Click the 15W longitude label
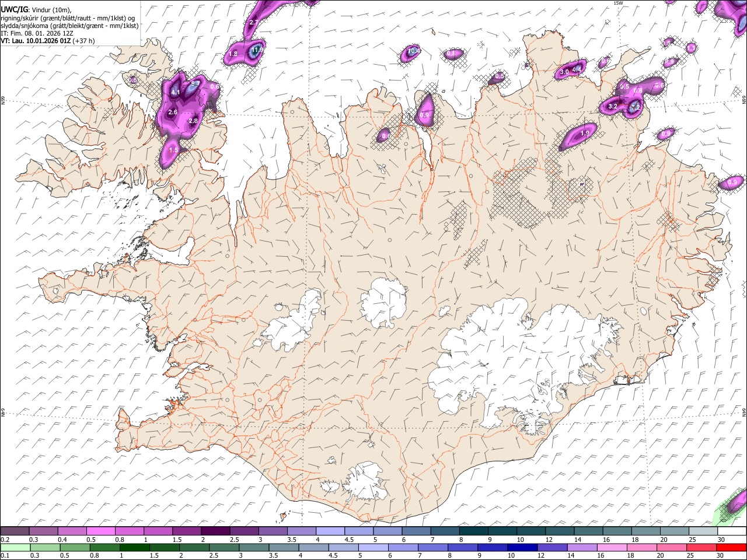This screenshot has width=747, height=560. coord(619,3)
